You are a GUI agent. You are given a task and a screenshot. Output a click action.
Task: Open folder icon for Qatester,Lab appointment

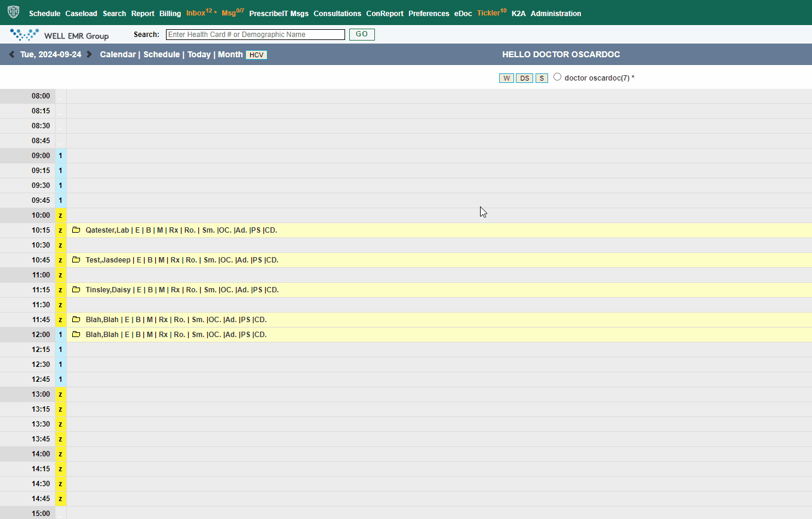(x=76, y=230)
